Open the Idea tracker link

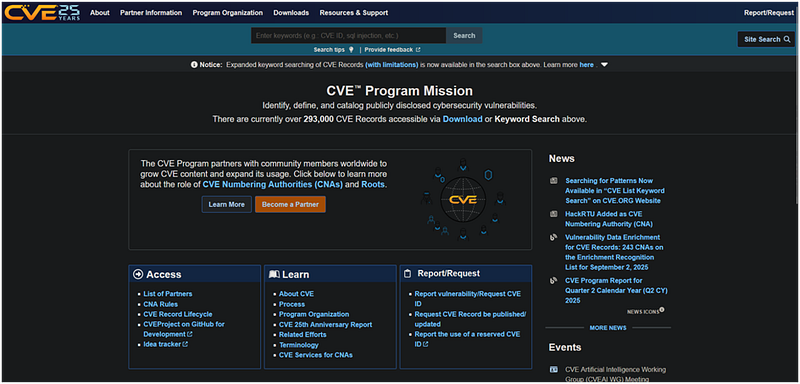165,344
